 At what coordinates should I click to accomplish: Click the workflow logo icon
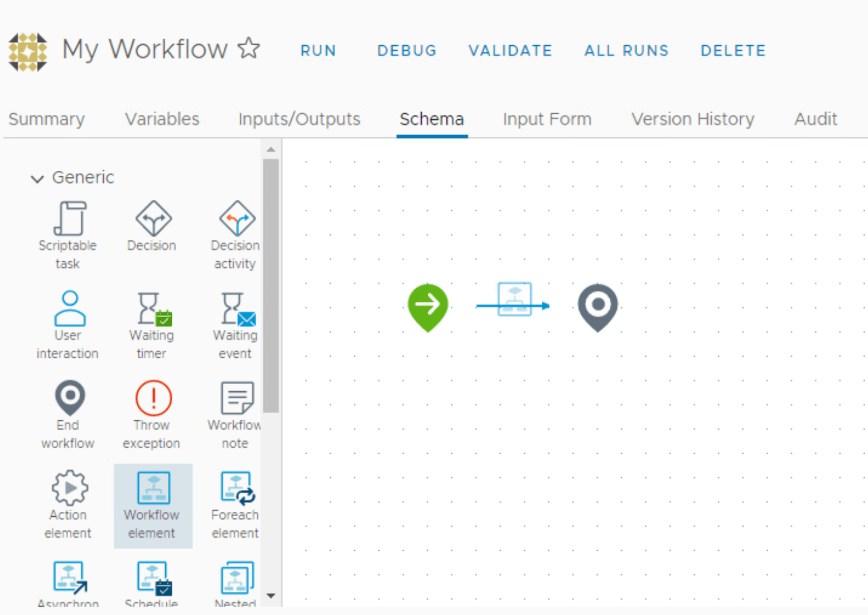(x=28, y=52)
